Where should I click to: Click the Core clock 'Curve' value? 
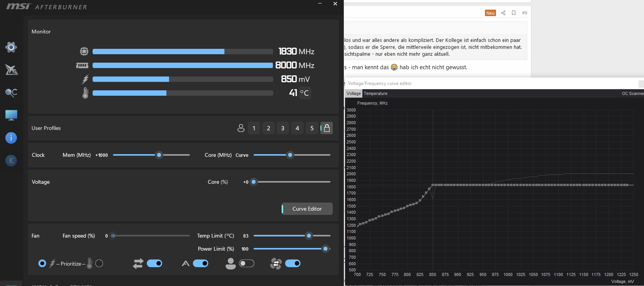pyautogui.click(x=242, y=155)
